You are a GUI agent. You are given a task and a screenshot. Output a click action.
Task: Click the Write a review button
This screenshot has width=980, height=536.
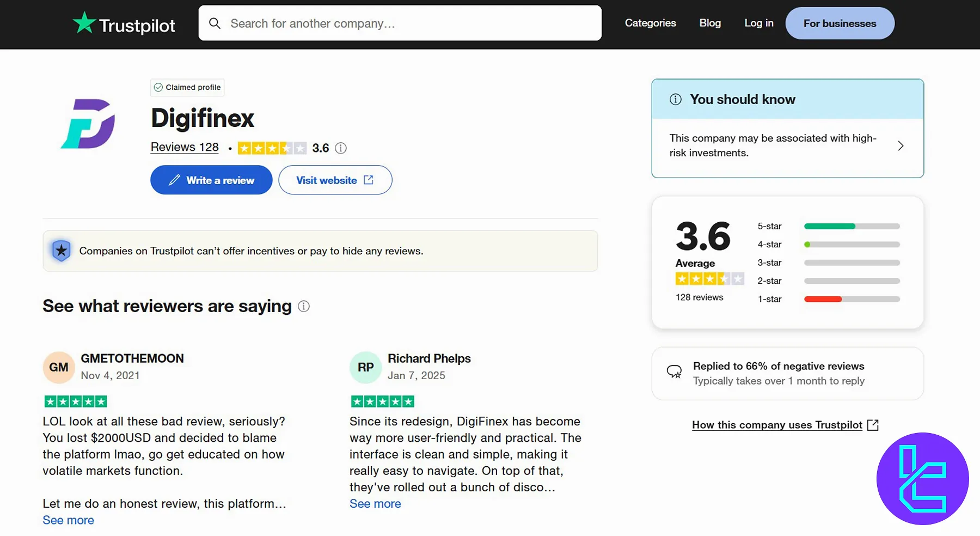[211, 180]
